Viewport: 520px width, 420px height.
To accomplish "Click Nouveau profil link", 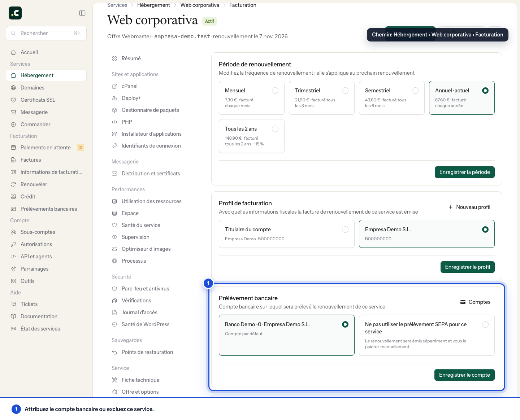I will [x=469, y=207].
